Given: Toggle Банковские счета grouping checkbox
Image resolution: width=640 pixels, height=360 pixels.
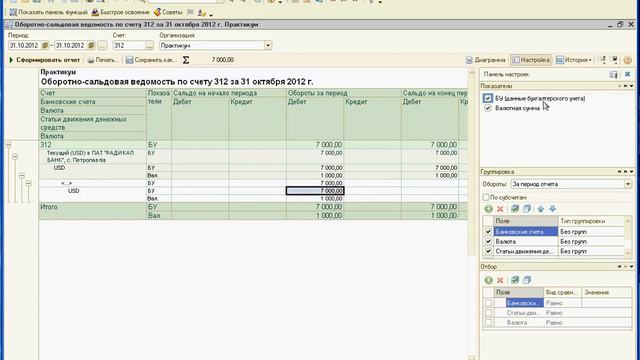Looking at the screenshot, I should click(488, 232).
